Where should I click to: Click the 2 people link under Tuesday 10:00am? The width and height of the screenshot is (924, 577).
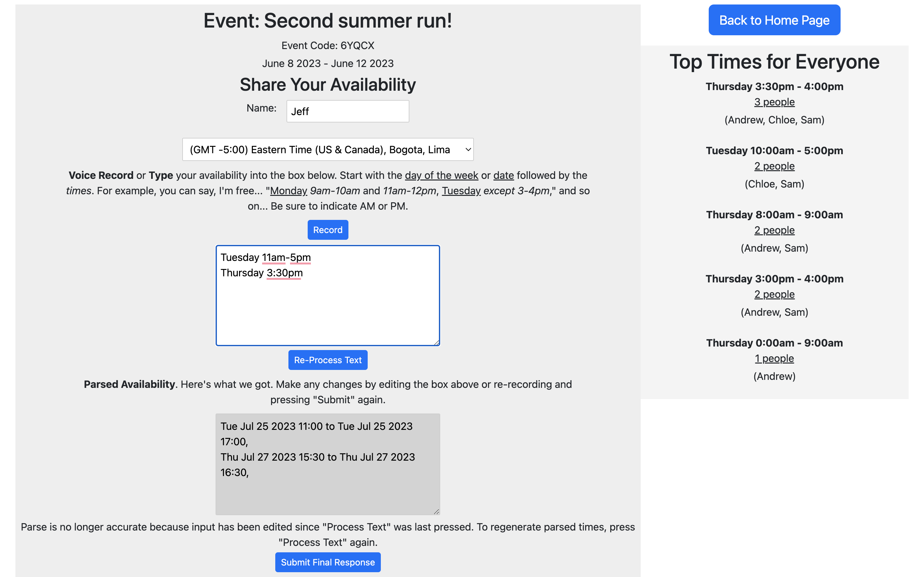click(774, 165)
